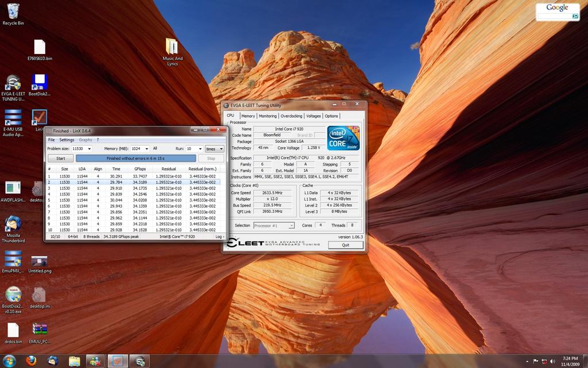The width and height of the screenshot is (588, 368).
Task: Open the Log link in LinX status bar
Action: (x=220, y=236)
